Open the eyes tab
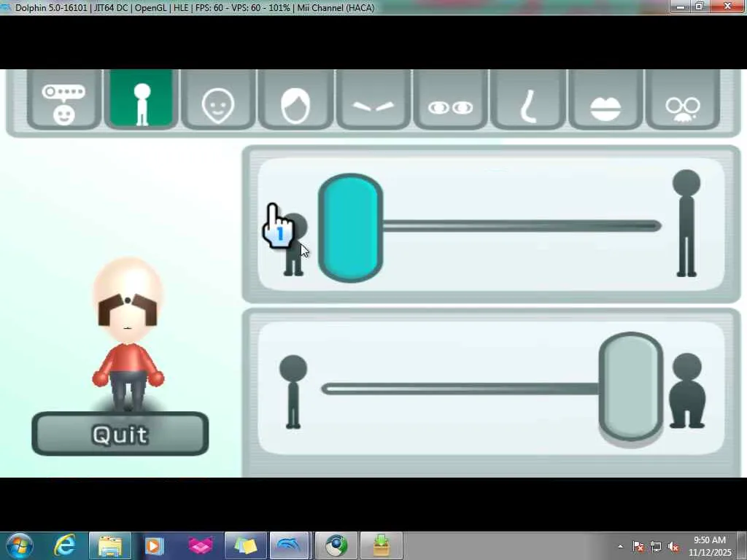747x560 pixels. point(450,99)
